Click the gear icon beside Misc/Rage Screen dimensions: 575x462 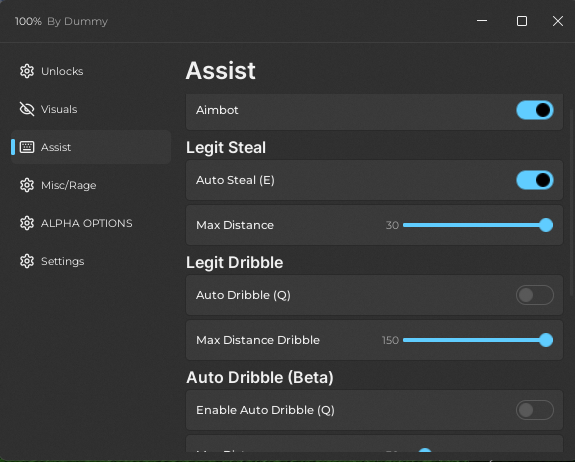click(x=27, y=185)
